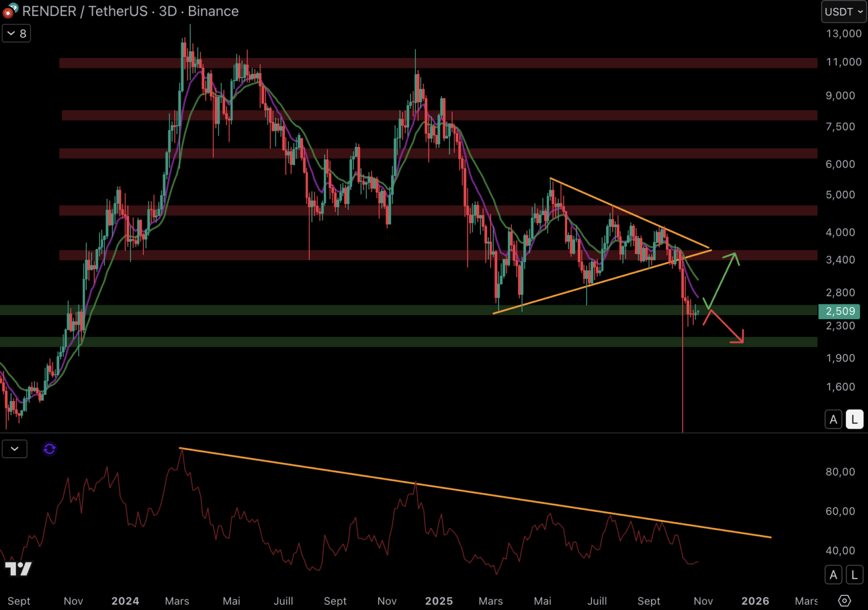Screen dimensions: 868x610
Task: Toggle auto scale A on RSI pane
Action: pyautogui.click(x=833, y=575)
